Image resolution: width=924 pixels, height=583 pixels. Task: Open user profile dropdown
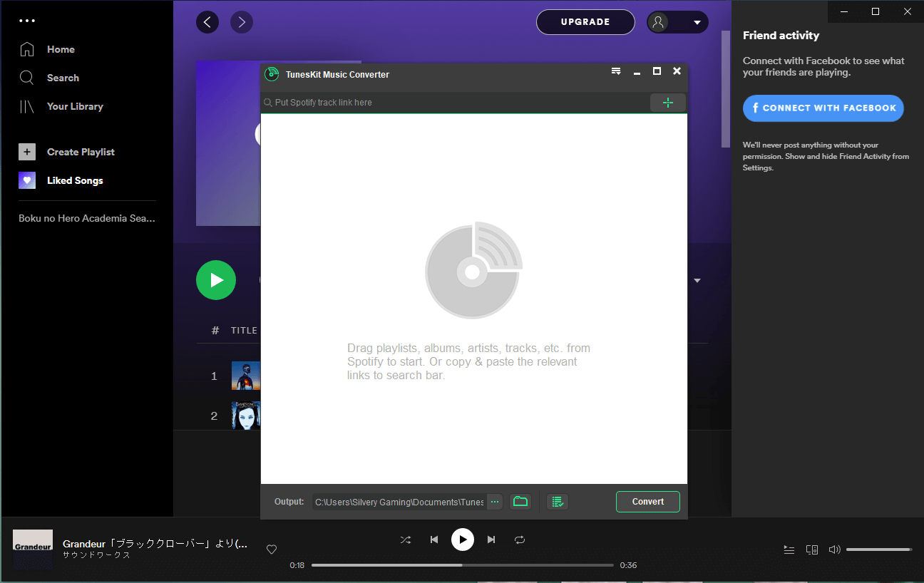[x=677, y=22]
